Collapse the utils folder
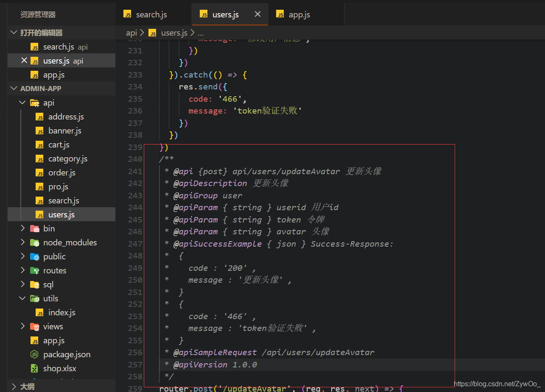 (23, 298)
